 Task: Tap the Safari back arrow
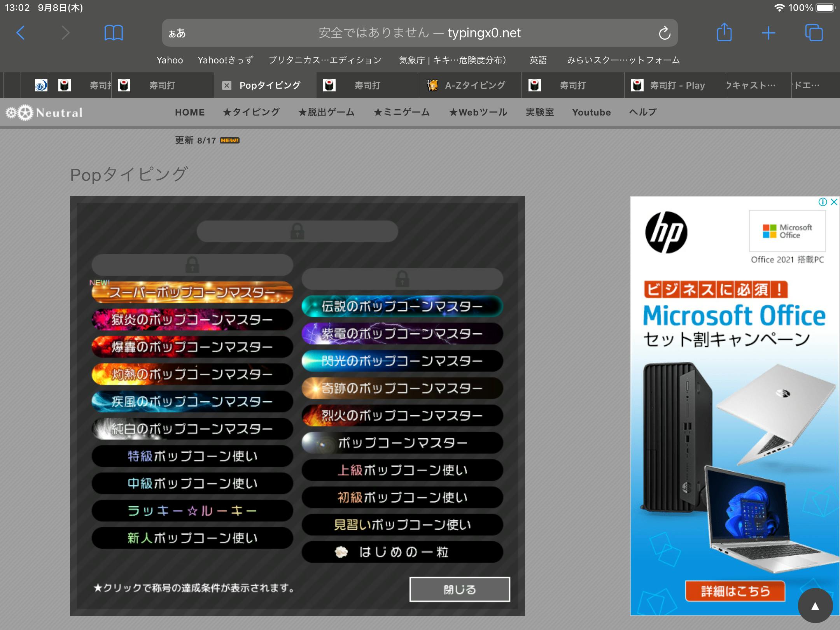tap(21, 33)
